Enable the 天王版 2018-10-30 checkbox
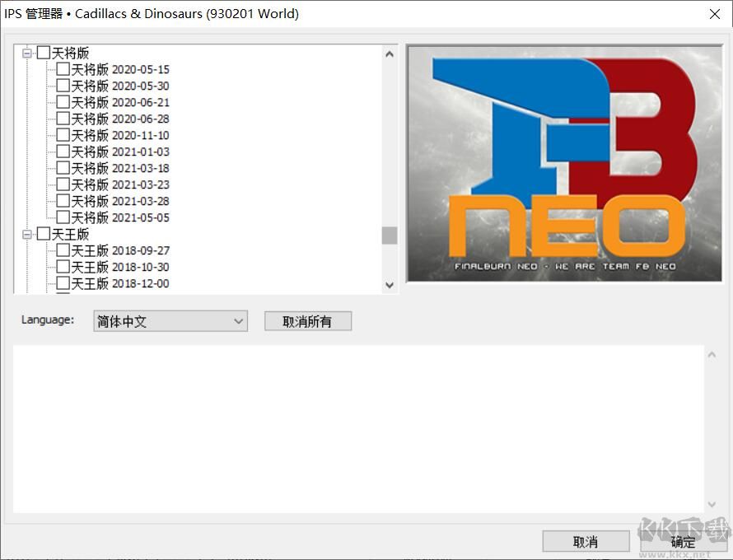Viewport: 733px width, 560px height. (x=63, y=267)
